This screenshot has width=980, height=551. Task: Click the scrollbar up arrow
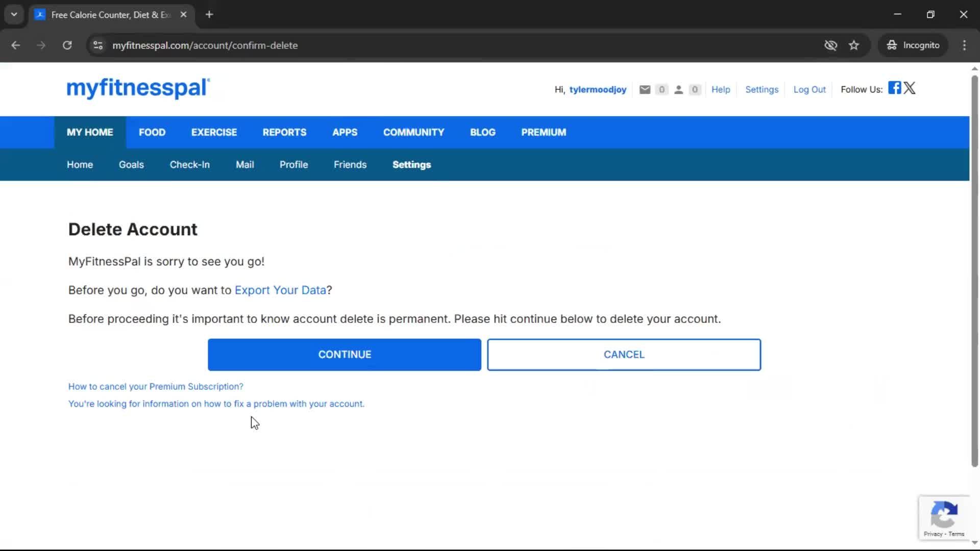(x=974, y=68)
